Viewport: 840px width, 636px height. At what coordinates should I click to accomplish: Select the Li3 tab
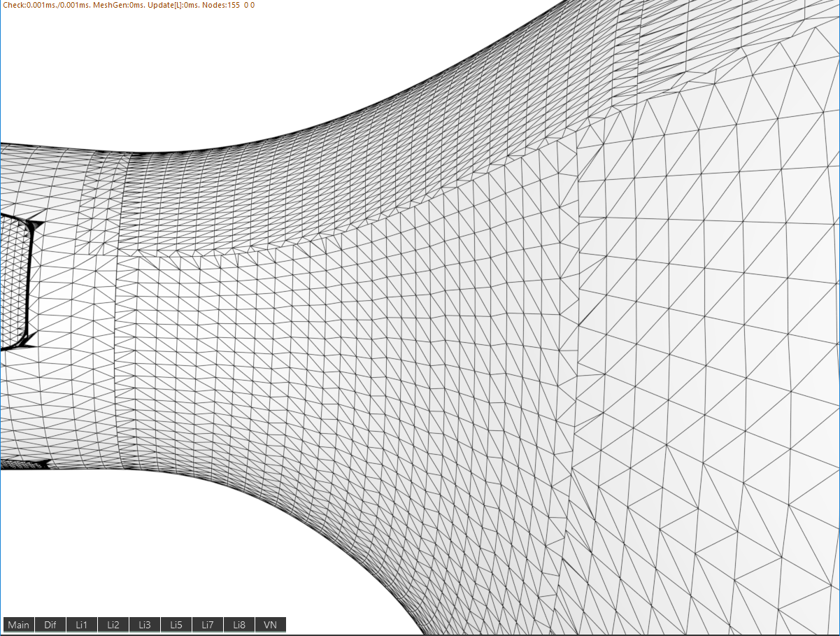point(145,625)
